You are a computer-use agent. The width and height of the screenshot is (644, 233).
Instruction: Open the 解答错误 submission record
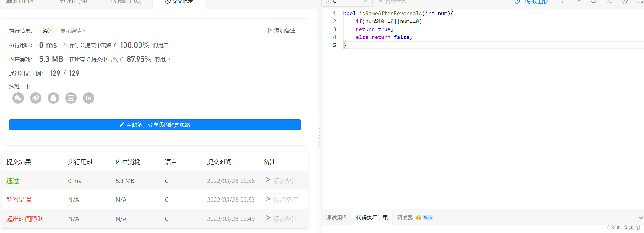pos(19,200)
